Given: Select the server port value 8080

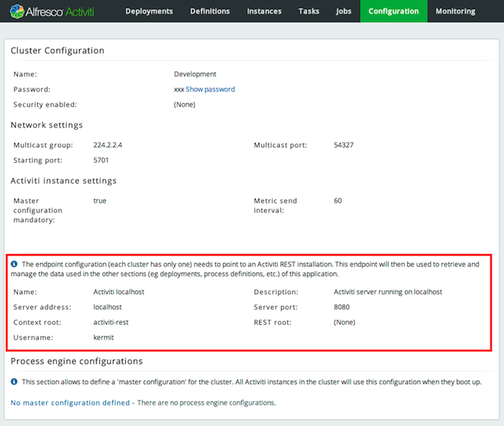Looking at the screenshot, I should (x=341, y=307).
